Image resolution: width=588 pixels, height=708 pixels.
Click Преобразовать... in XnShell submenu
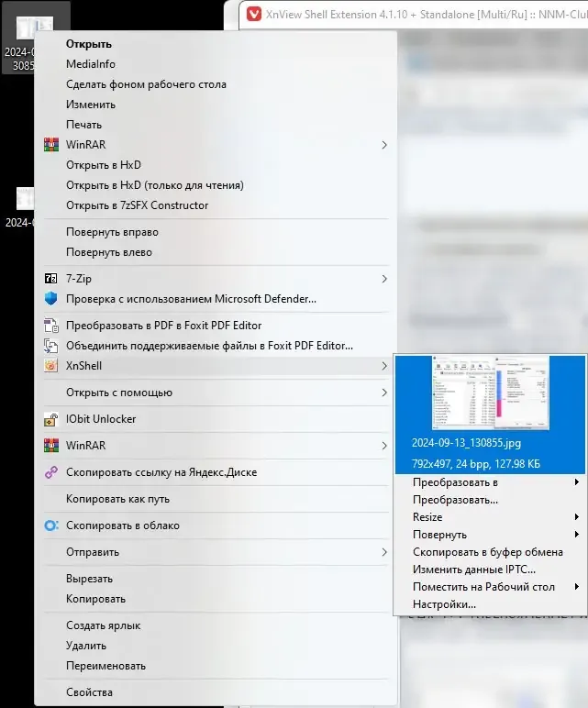point(490,500)
